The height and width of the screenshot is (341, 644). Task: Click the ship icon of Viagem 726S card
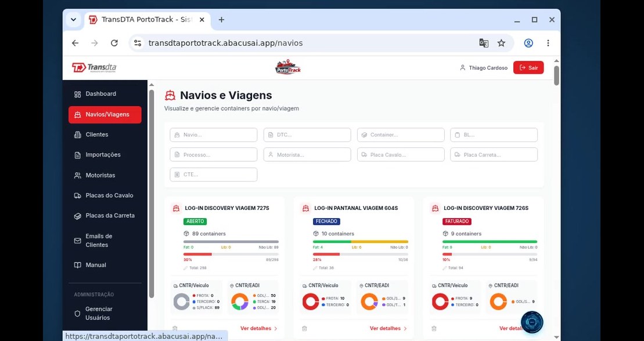click(435, 208)
